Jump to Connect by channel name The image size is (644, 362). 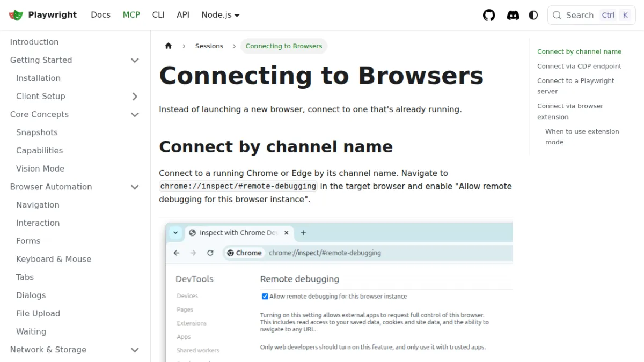point(580,51)
